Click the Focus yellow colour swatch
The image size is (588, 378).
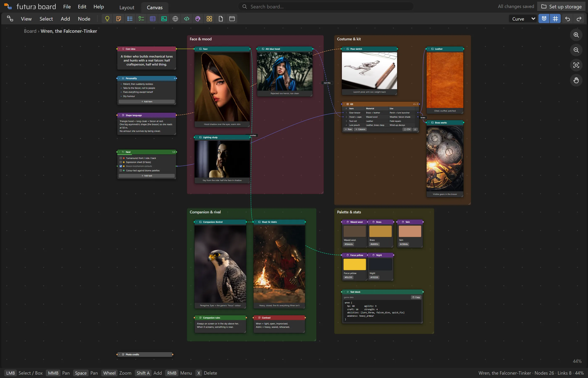pos(355,264)
